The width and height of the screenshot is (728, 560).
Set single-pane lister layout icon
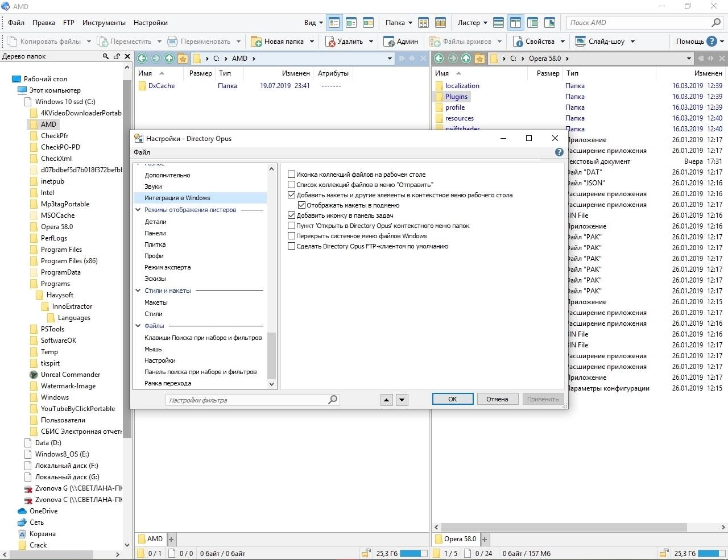pos(499,23)
